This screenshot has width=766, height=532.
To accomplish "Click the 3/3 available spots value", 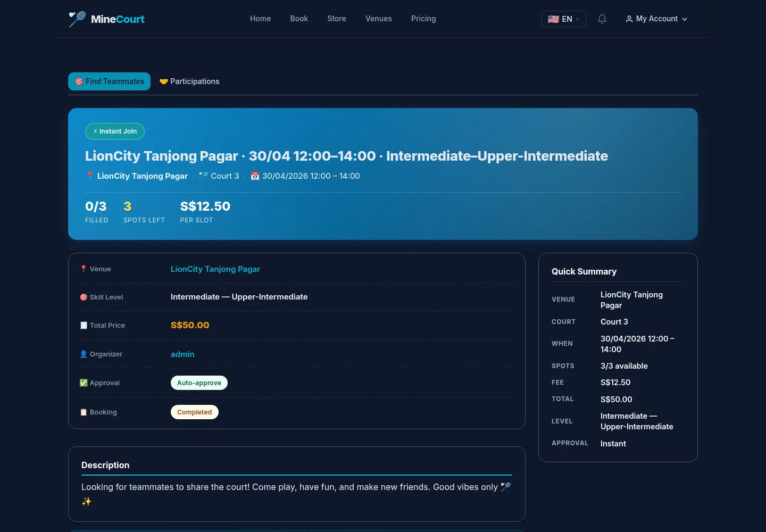I will [x=624, y=366].
